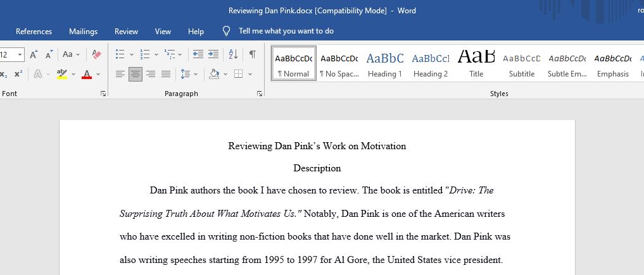Viewport: 644px width, 275px height.
Task: Decrease paragraph indent
Action: click(x=198, y=54)
